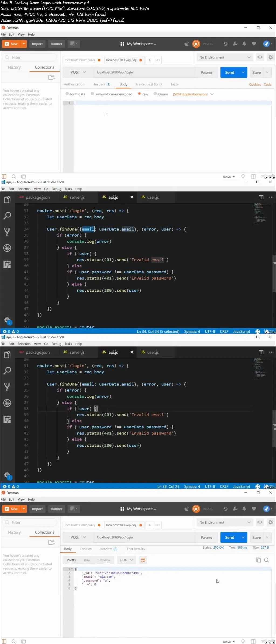Open VS Code Explorer icon in window with 5 selected
This screenshot has width=276, height=644.
pos(7,200)
